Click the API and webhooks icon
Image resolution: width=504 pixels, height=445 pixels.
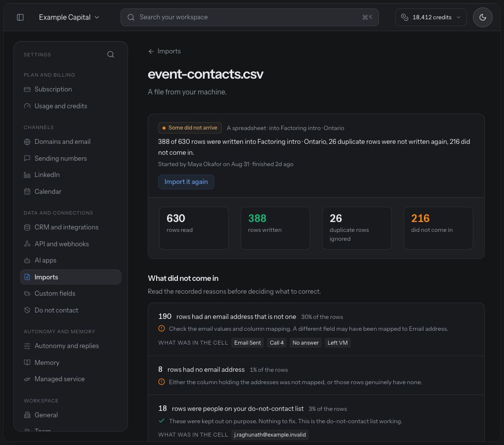[27, 244]
